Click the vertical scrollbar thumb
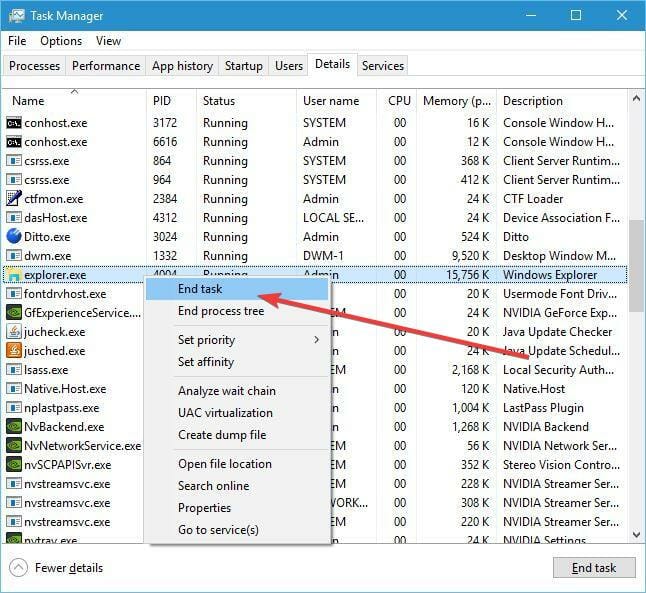The width and height of the screenshot is (646, 593). pos(637,266)
